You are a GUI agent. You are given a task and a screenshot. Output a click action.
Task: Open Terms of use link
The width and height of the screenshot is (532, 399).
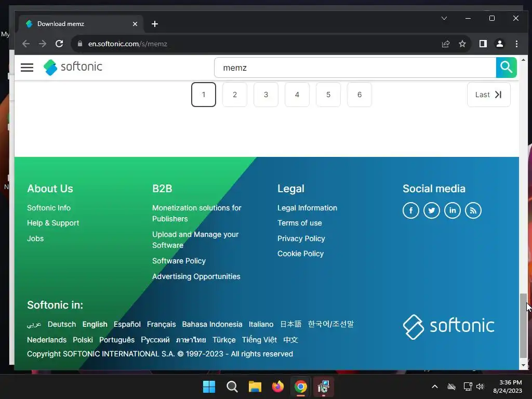click(x=300, y=223)
